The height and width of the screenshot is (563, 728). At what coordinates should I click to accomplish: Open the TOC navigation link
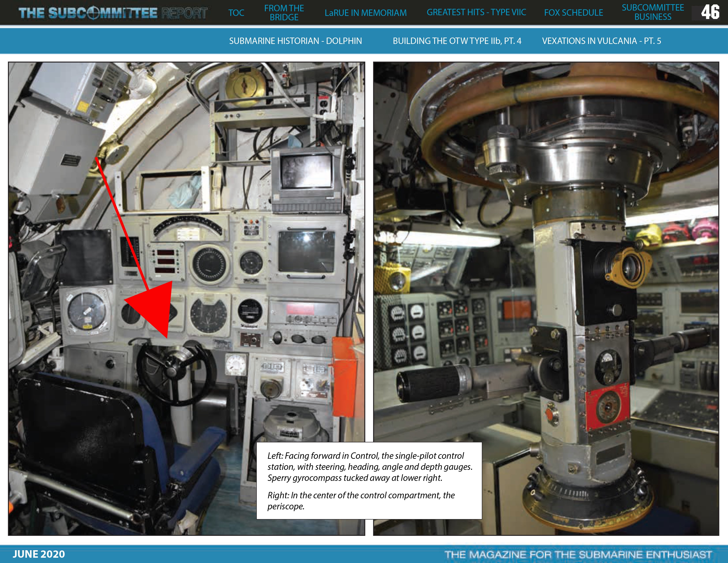[x=236, y=13]
